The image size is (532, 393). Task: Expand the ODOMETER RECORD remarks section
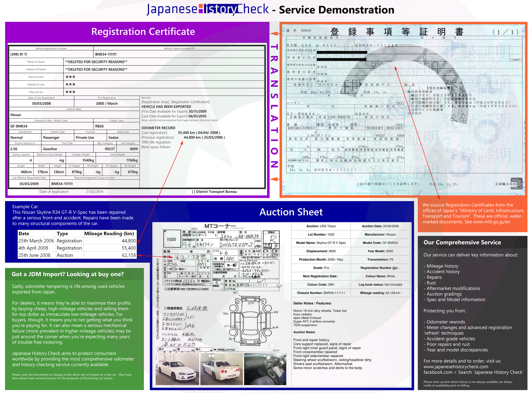158,128
